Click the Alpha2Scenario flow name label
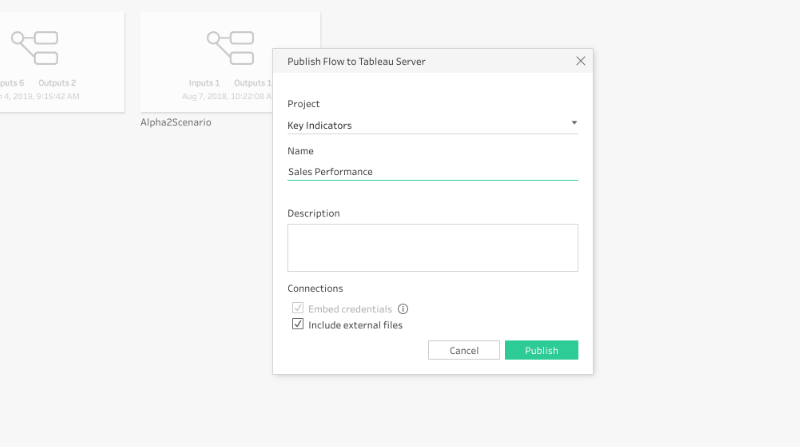The height and width of the screenshot is (447, 800). 176,122
